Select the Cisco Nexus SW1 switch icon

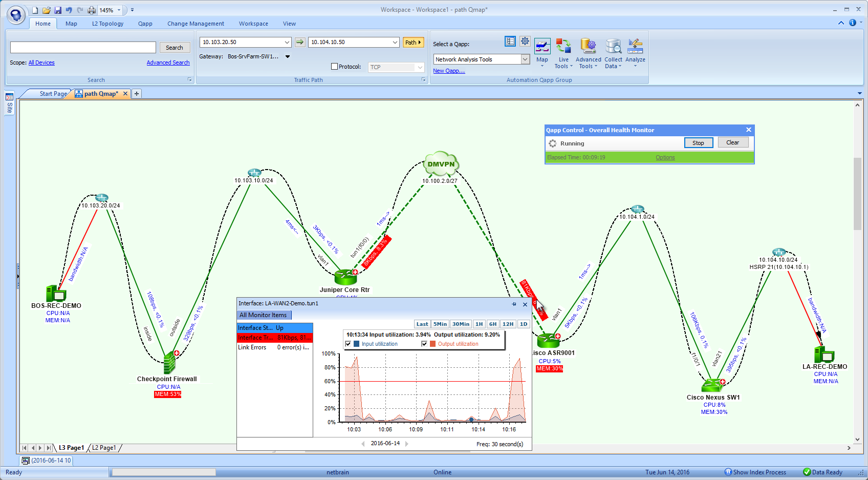point(713,385)
